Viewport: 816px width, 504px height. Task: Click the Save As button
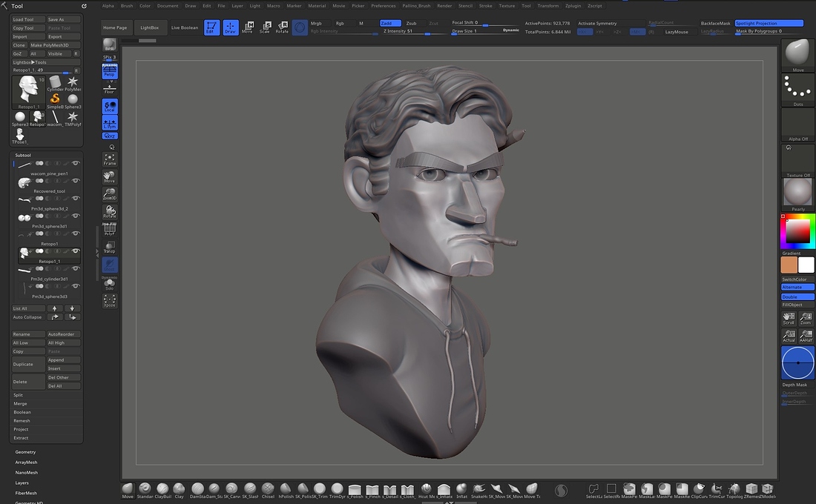64,19
